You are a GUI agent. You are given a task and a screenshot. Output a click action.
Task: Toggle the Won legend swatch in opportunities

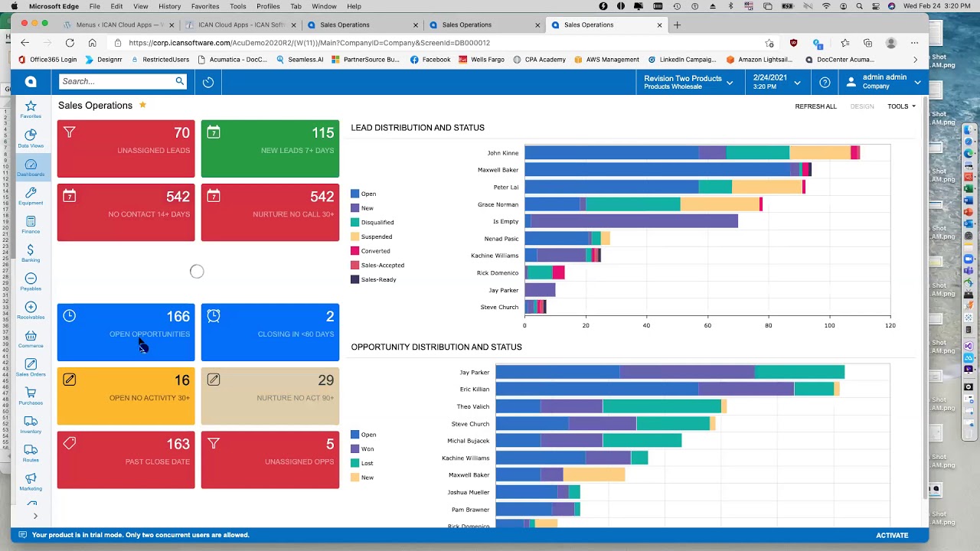tap(354, 448)
